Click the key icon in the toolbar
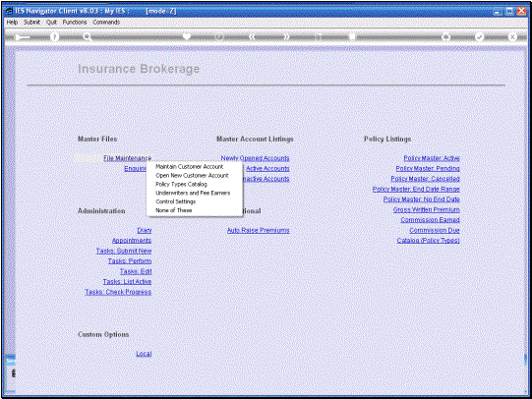Screen dimensions: 532x399 click(x=22, y=37)
